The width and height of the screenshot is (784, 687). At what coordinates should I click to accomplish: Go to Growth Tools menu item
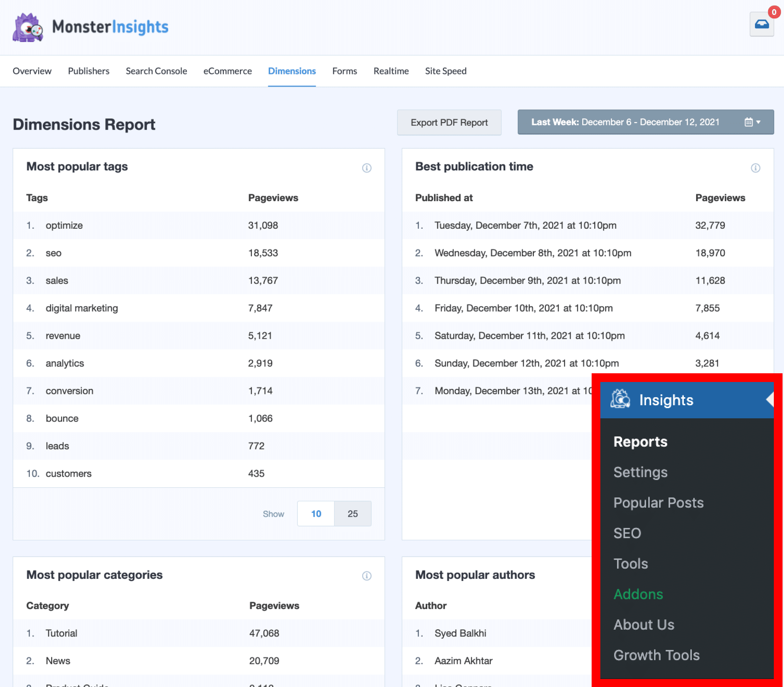point(656,655)
